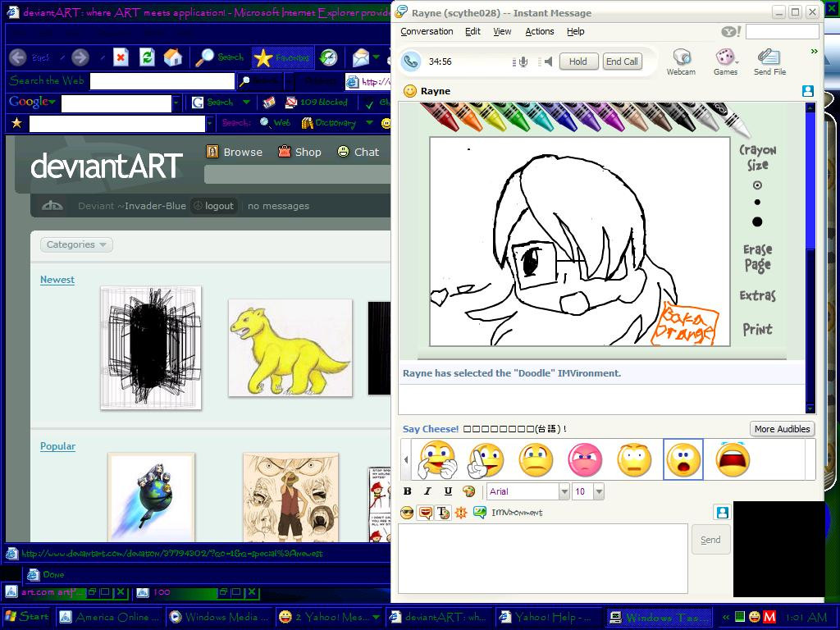Click Print in the Doodle panel
The height and width of the screenshot is (630, 840).
(x=757, y=329)
